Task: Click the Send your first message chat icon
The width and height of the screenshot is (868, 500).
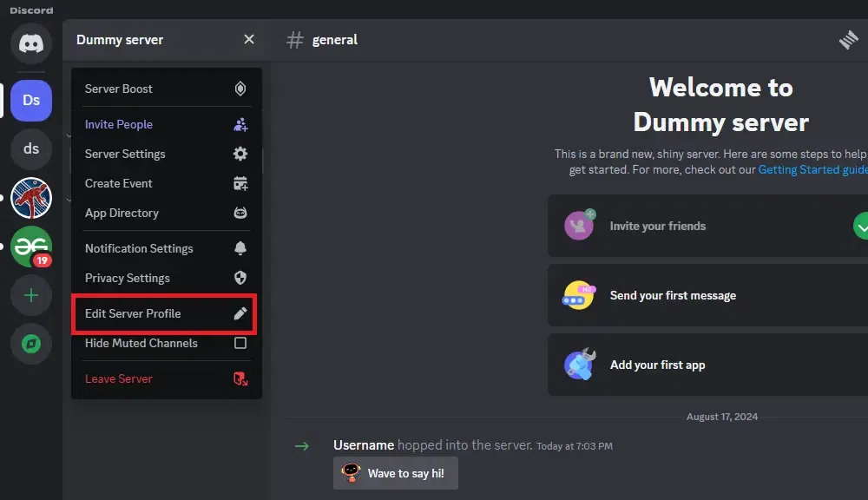Action: [x=578, y=295]
